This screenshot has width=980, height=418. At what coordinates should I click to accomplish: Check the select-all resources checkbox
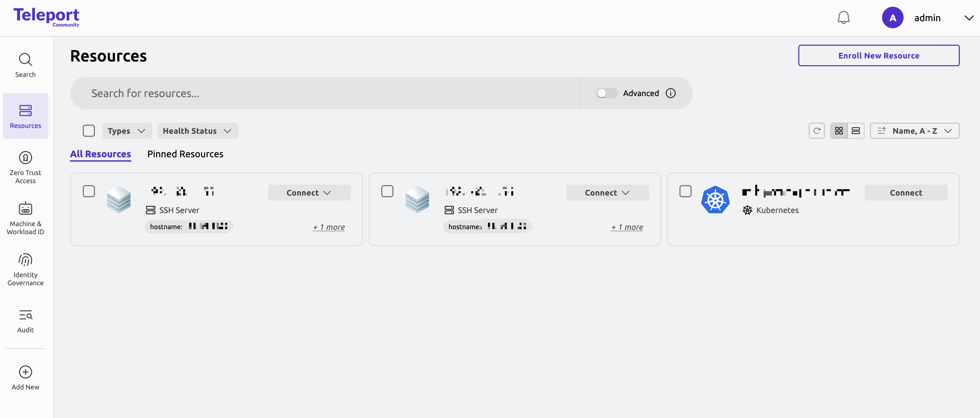pyautogui.click(x=89, y=131)
